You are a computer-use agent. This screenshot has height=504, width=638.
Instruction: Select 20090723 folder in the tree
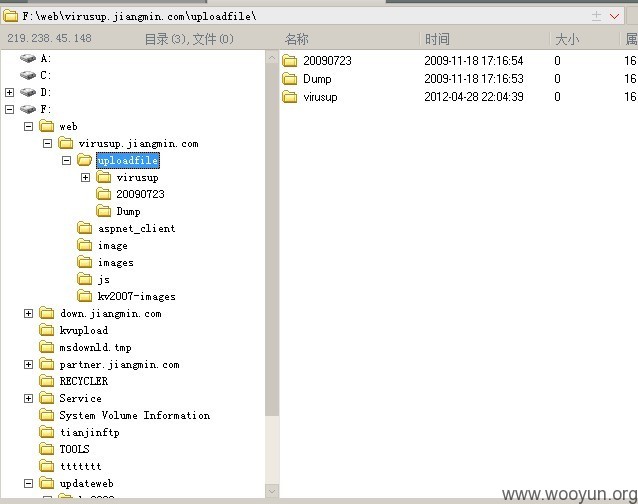pyautogui.click(x=140, y=194)
